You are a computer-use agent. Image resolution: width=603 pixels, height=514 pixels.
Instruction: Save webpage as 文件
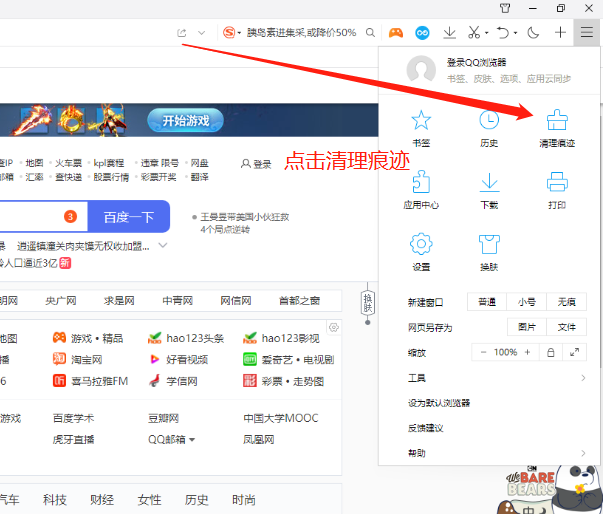tap(566, 327)
